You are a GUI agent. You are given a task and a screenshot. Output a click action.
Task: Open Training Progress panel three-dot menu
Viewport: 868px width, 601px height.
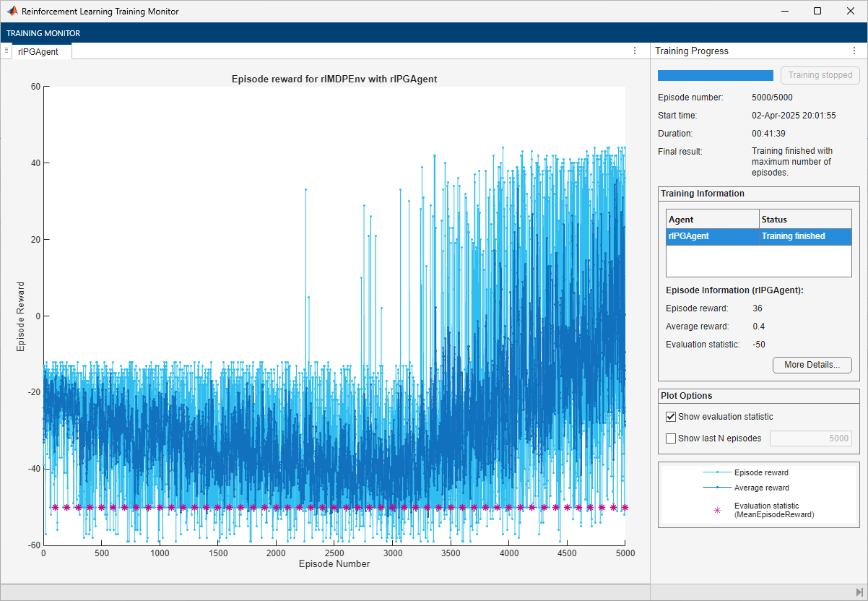[x=854, y=51]
